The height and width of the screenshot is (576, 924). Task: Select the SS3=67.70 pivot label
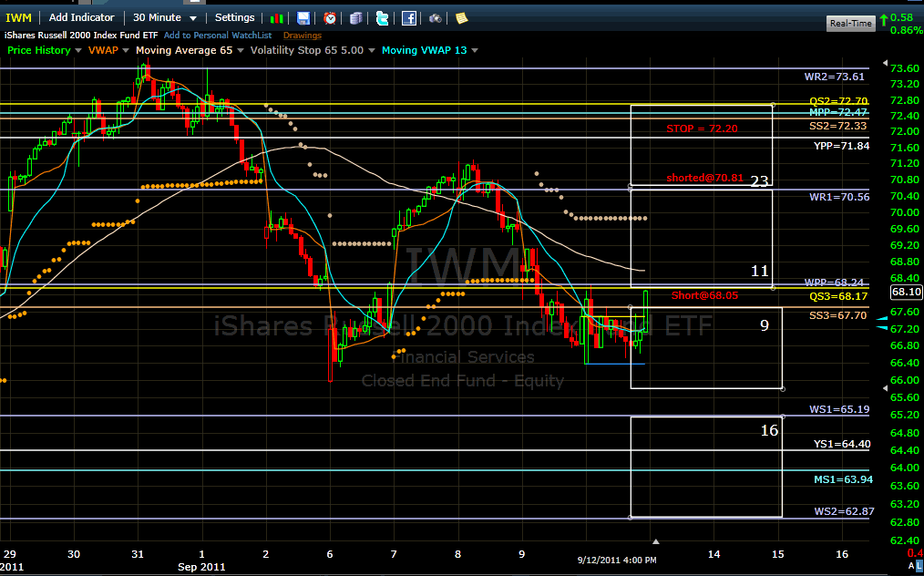click(x=838, y=315)
